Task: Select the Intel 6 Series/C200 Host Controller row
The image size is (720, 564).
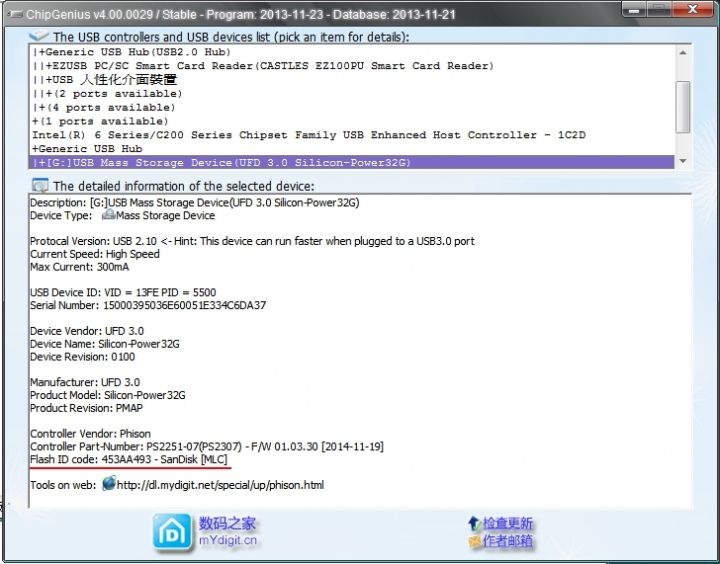Action: [x=352, y=135]
